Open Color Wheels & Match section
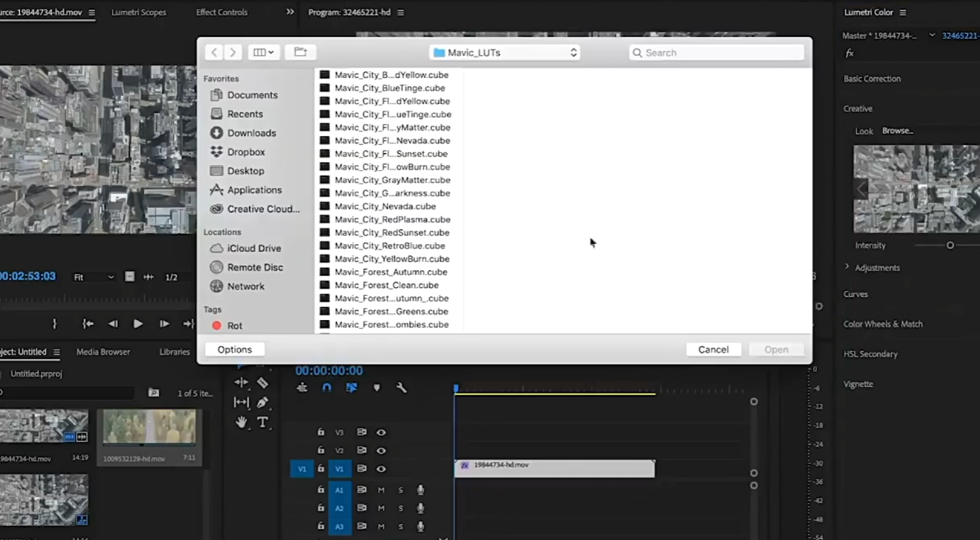 point(883,324)
